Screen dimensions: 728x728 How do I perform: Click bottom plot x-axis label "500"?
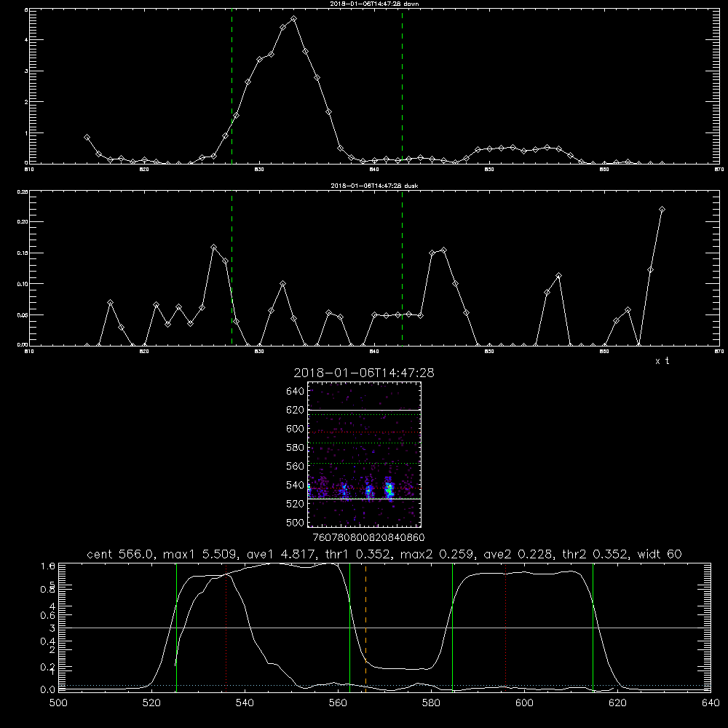(x=58, y=703)
